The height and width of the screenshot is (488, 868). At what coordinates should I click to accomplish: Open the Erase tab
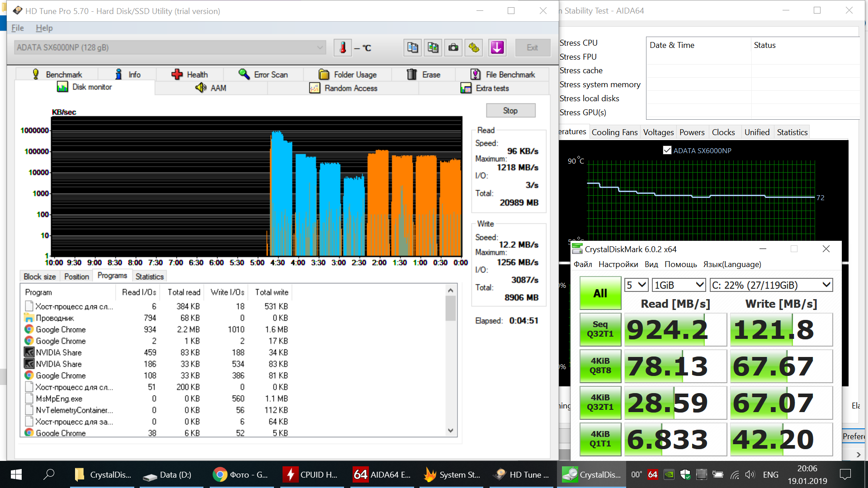424,75
